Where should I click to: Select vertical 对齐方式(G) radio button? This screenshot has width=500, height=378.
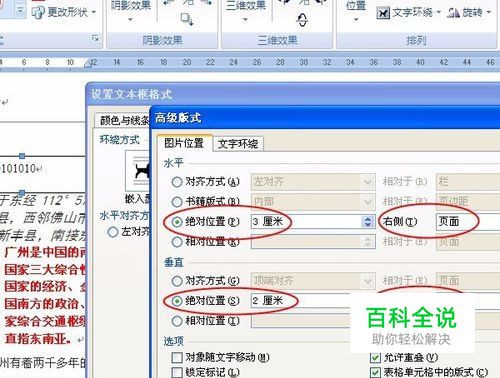(177, 281)
